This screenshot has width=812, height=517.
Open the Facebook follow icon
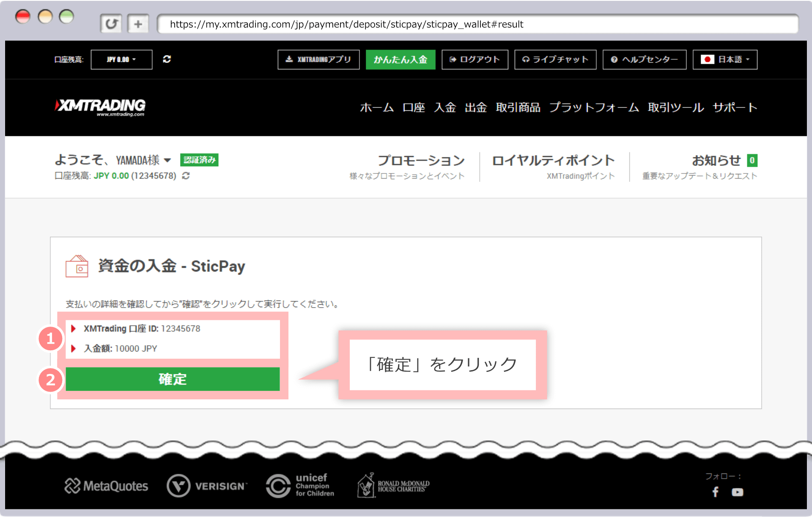tap(715, 492)
